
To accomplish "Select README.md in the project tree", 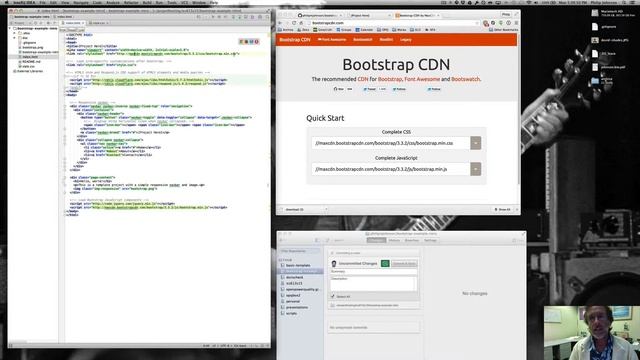I will tap(31, 62).
